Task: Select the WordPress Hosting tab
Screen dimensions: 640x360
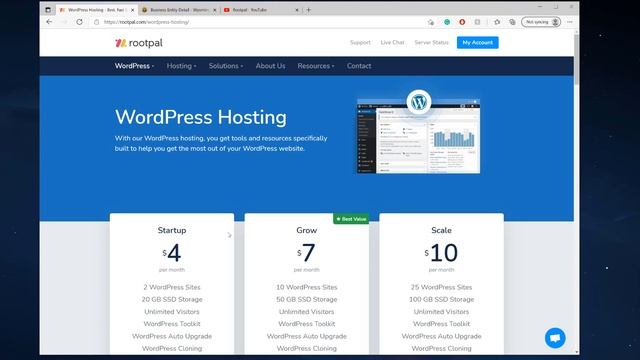Action: 96,10
